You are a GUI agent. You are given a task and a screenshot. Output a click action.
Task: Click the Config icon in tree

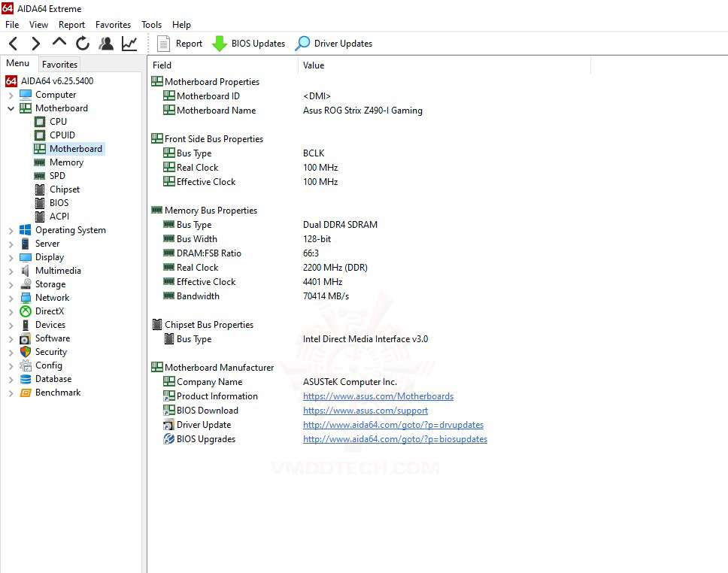[x=26, y=365]
